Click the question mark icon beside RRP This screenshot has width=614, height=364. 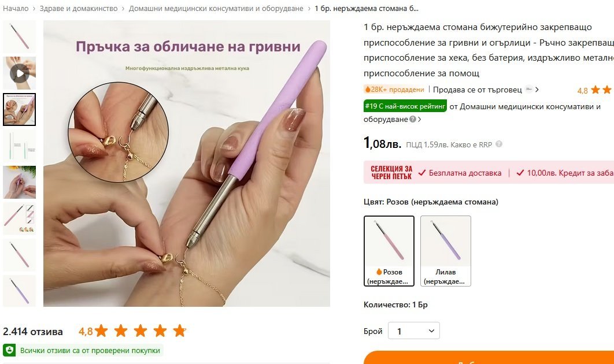click(499, 144)
